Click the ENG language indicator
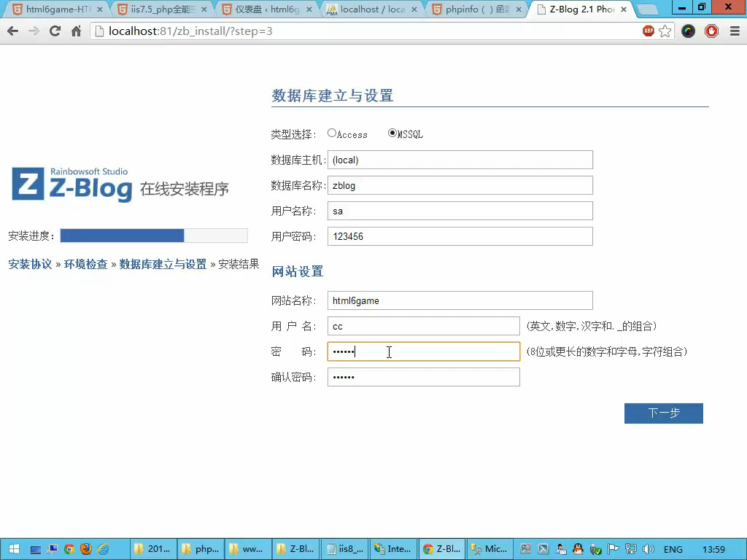 [673, 550]
